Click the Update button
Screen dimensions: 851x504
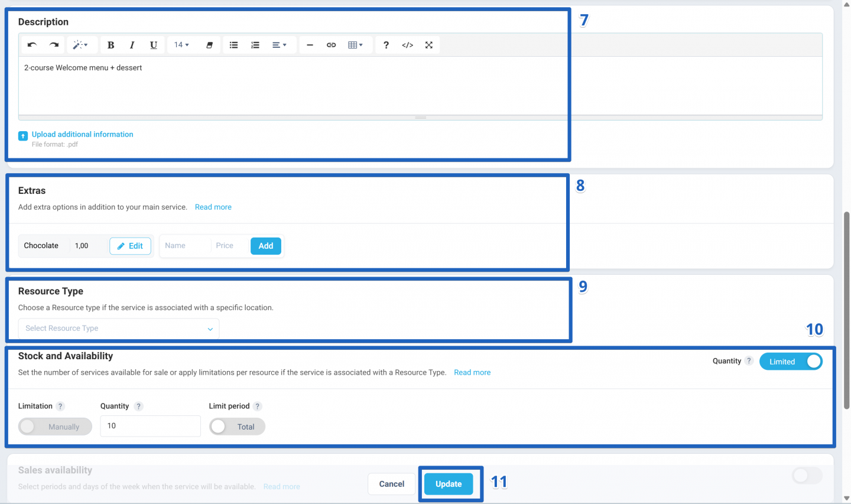click(449, 484)
